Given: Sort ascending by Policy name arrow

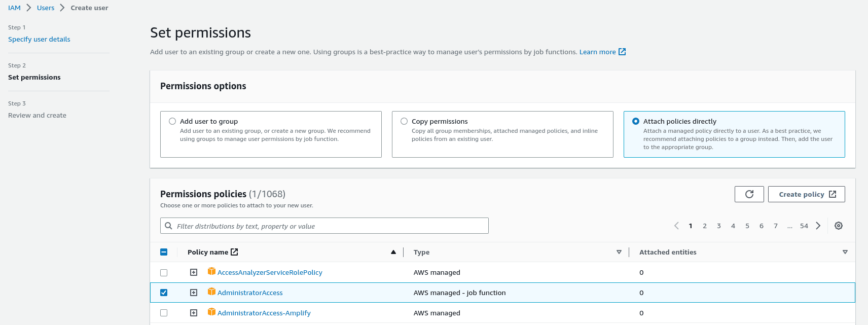Looking at the screenshot, I should tap(393, 252).
